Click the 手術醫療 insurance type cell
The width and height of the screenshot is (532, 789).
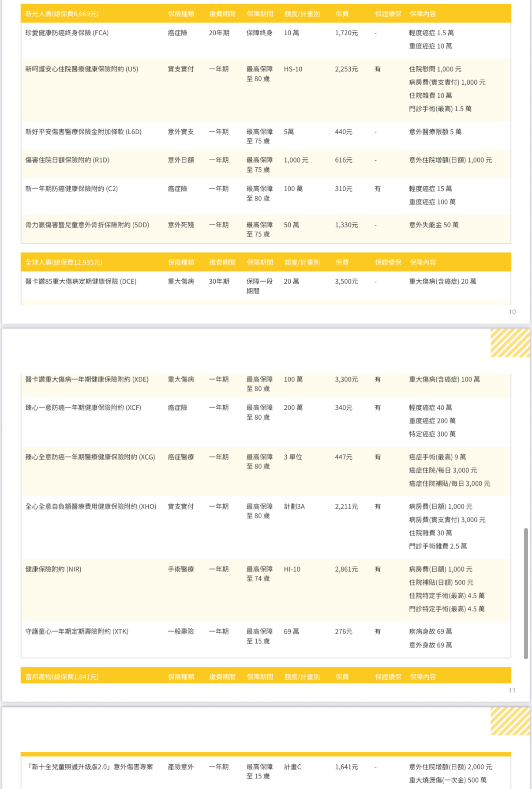tap(181, 569)
